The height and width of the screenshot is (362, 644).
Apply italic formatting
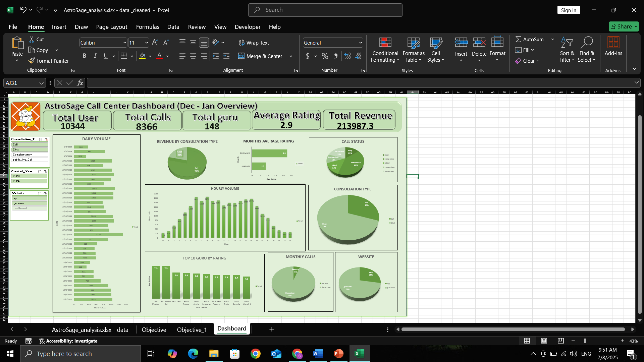coord(95,56)
